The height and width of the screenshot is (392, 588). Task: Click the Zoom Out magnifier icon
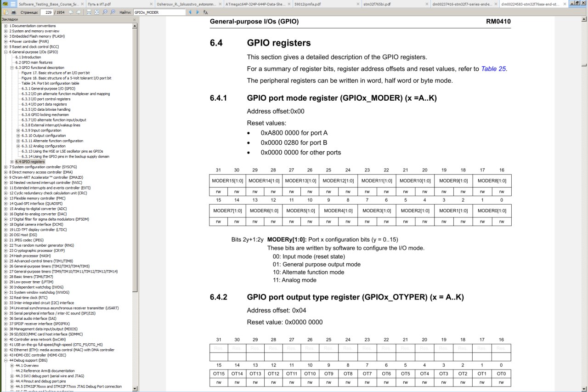point(105,12)
